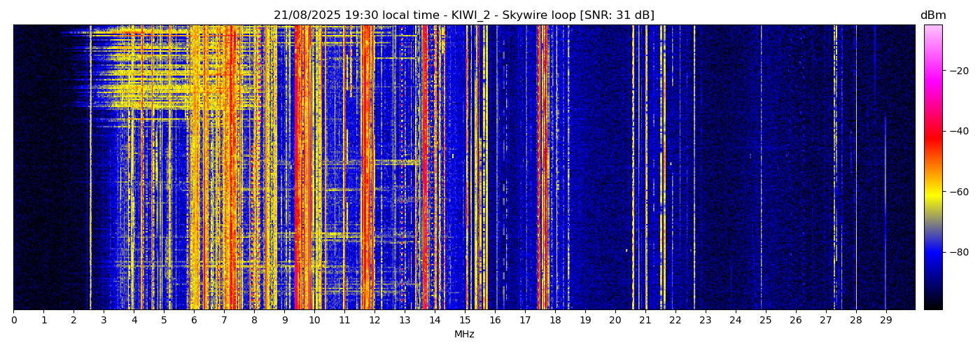
Task: Click the dBm label above the colorbar
Action: point(932,15)
